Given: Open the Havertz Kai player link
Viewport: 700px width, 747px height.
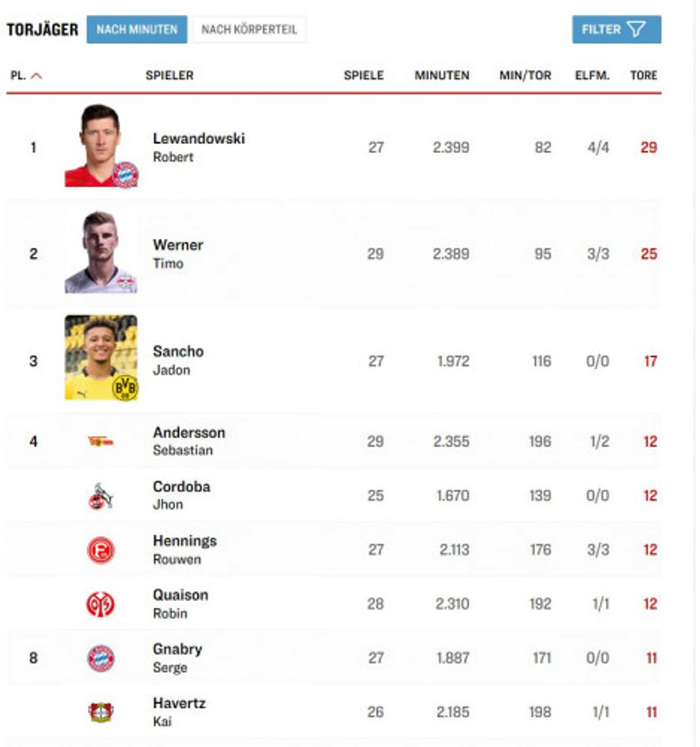Looking at the screenshot, I should pos(179,712).
